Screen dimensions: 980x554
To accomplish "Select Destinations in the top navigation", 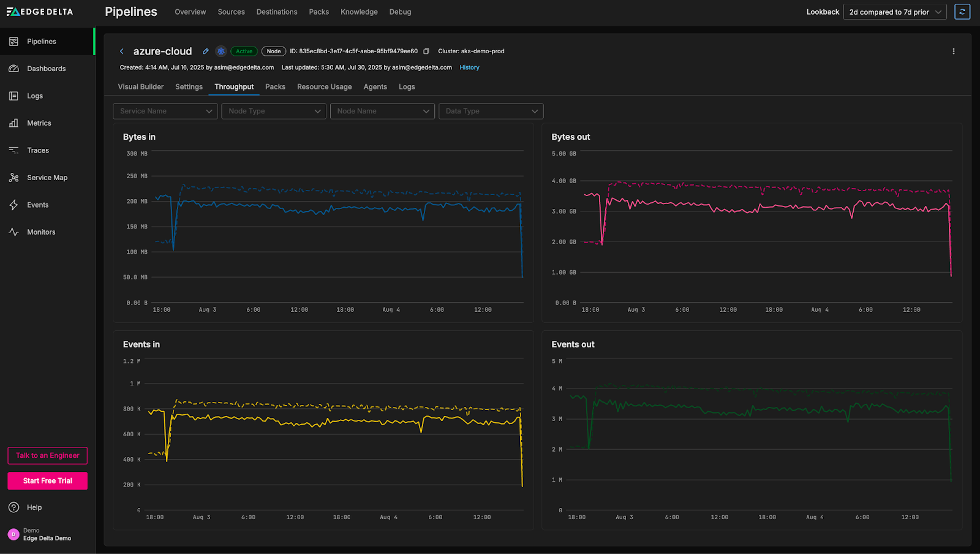I will click(277, 12).
